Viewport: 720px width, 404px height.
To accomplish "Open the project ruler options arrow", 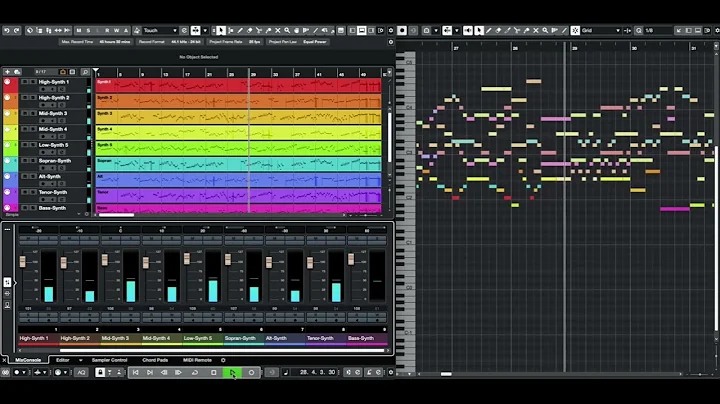I will pyautogui.click(x=389, y=73).
